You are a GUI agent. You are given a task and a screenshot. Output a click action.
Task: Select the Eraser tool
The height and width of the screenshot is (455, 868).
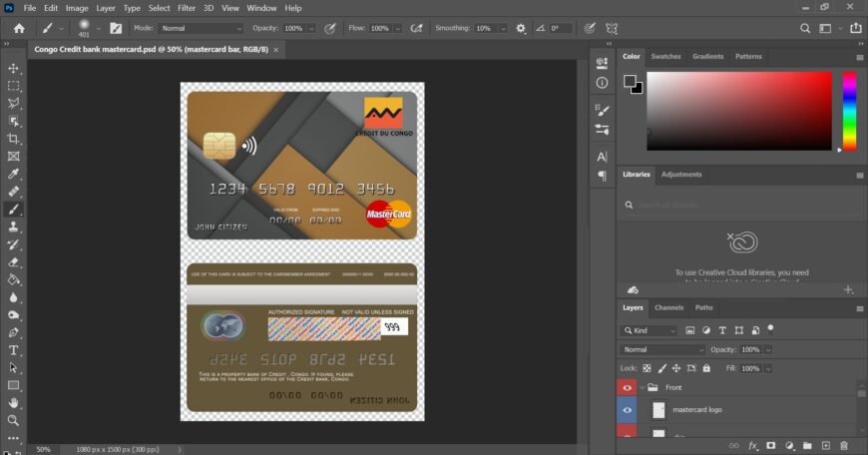coord(13,262)
